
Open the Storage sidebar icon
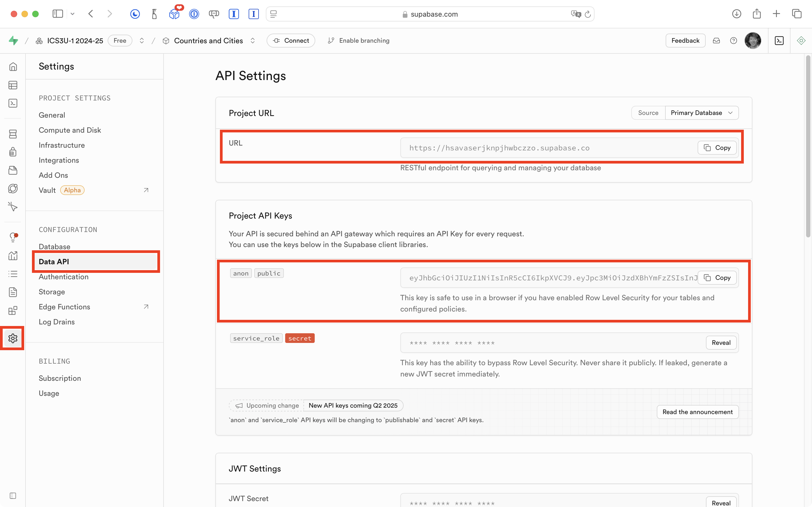coord(13,170)
